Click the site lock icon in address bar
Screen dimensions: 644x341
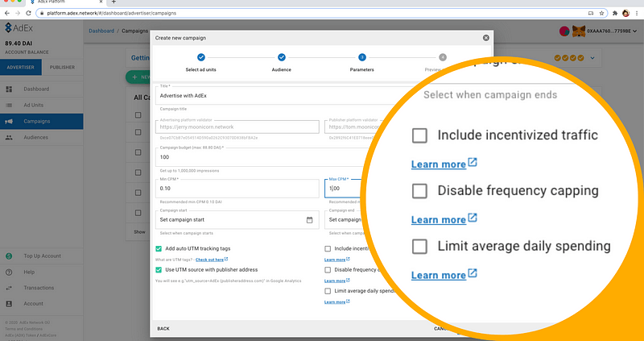pyautogui.click(x=42, y=13)
